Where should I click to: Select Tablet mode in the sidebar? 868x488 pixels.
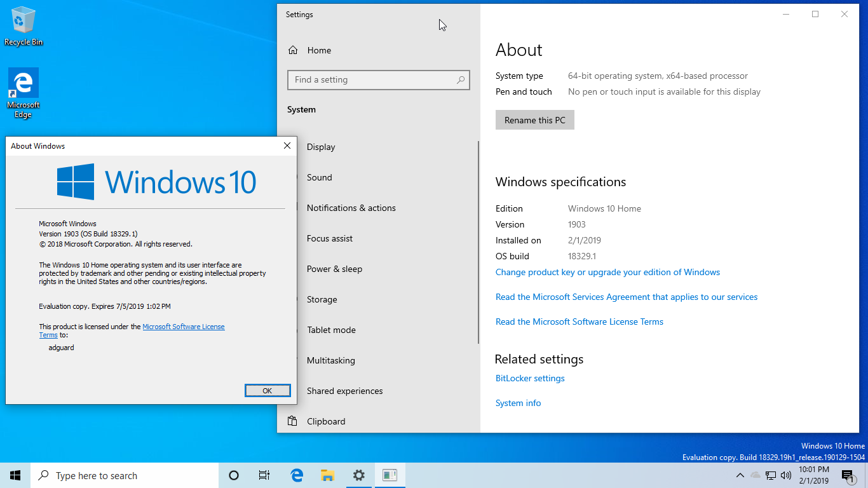331,330
